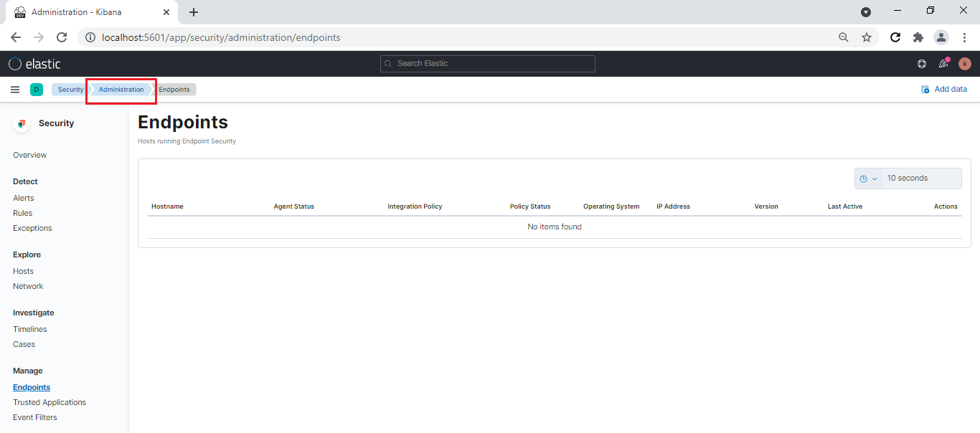Open the Chrome browser menu with three dots
This screenshot has width=980, height=433.
(964, 37)
